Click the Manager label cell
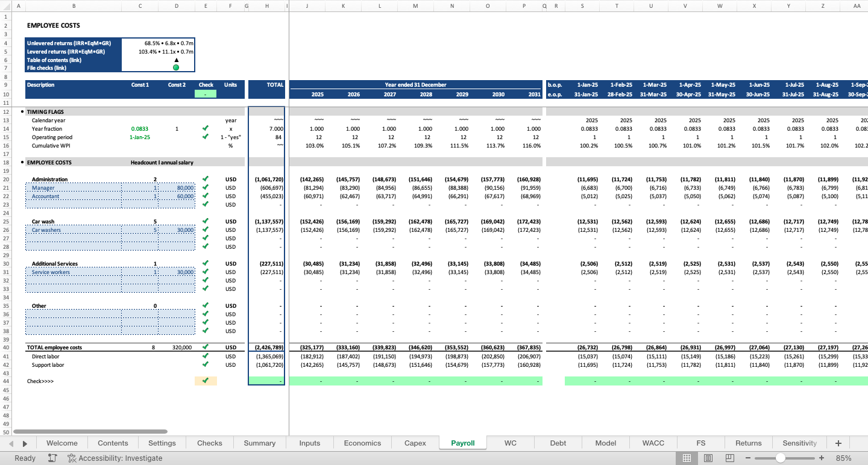Viewport: 868px width, 465px height. [74, 187]
